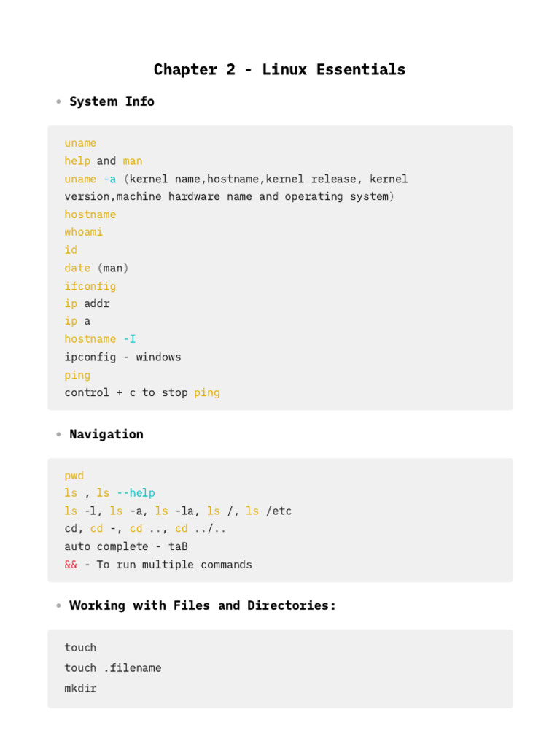Select the System Info bullet heading

(112, 101)
